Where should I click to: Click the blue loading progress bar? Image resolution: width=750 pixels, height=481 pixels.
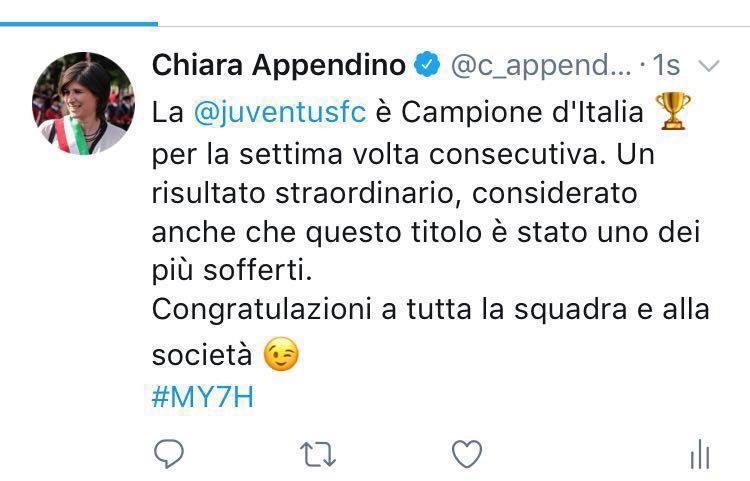coord(78,22)
